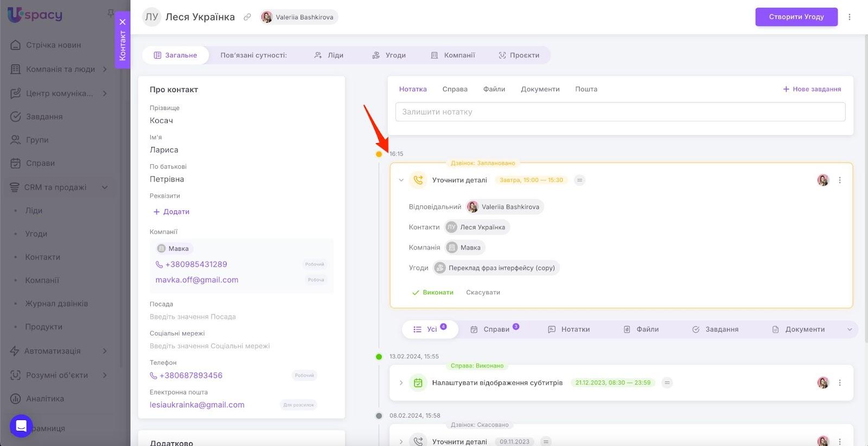This screenshot has height=446, width=868.
Task: Collapse the CRM та продажі sidebar section
Action: coord(105,188)
